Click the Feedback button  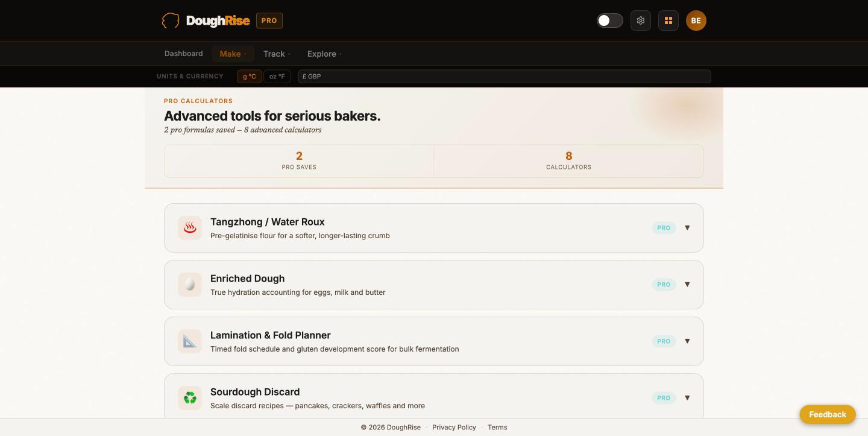(828, 414)
